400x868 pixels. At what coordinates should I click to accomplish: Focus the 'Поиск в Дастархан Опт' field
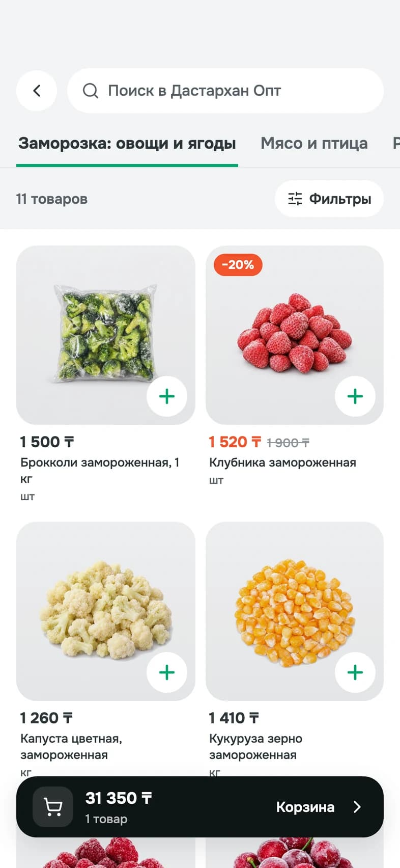(225, 91)
